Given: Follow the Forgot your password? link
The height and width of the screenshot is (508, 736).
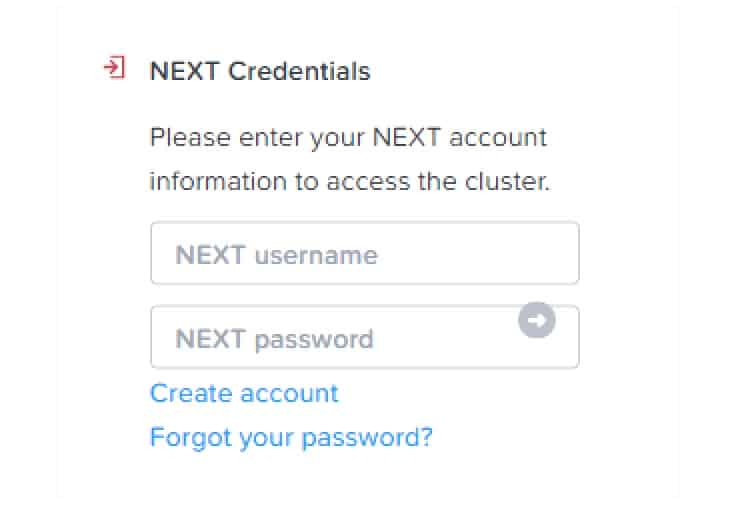Looking at the screenshot, I should pyautogui.click(x=291, y=438).
